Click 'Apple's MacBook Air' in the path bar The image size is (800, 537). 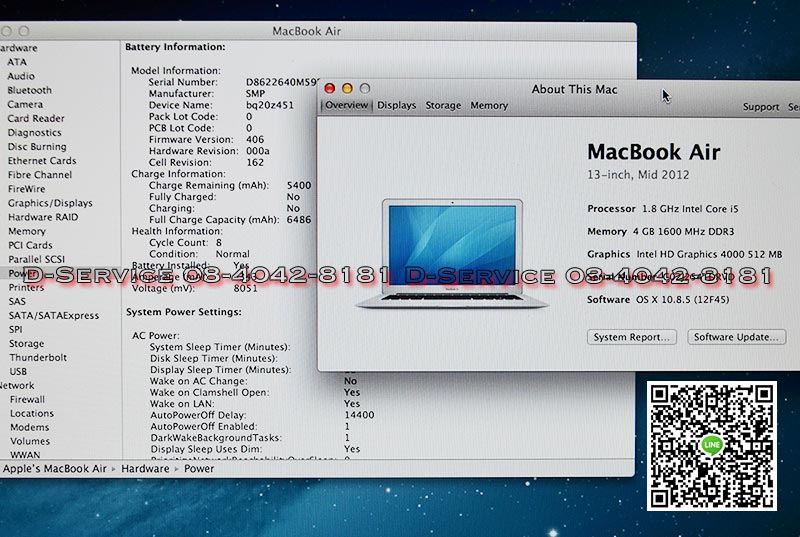[x=55, y=469]
